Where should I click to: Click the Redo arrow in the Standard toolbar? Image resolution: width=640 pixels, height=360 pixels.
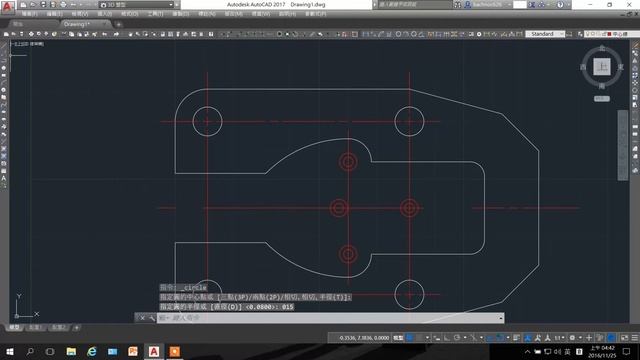coord(116,34)
